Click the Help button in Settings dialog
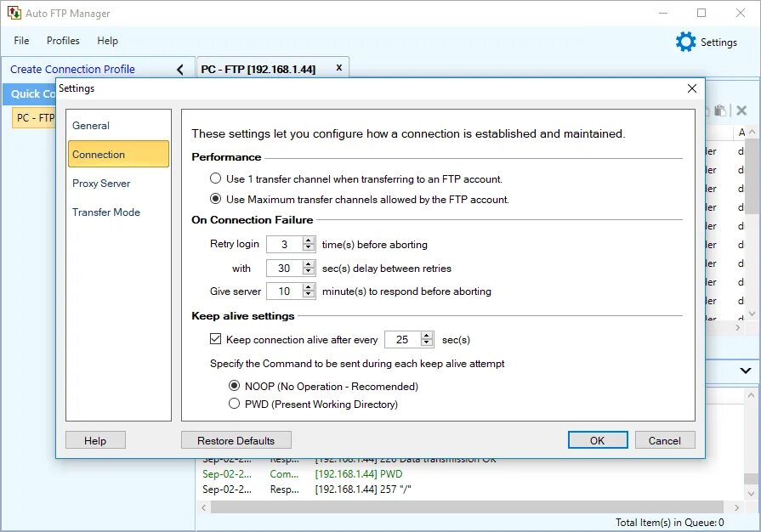Image resolution: width=761 pixels, height=532 pixels. (95, 440)
